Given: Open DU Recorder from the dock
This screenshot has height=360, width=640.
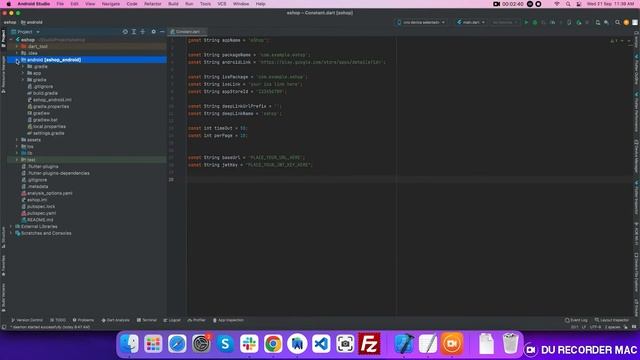Looking at the screenshot, I should tap(452, 344).
